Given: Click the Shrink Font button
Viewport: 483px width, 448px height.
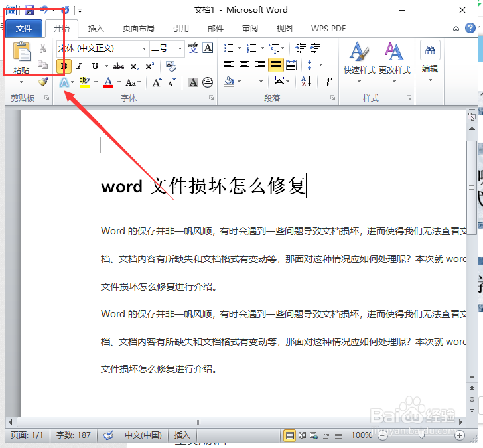Looking at the screenshot, I should 172,82.
